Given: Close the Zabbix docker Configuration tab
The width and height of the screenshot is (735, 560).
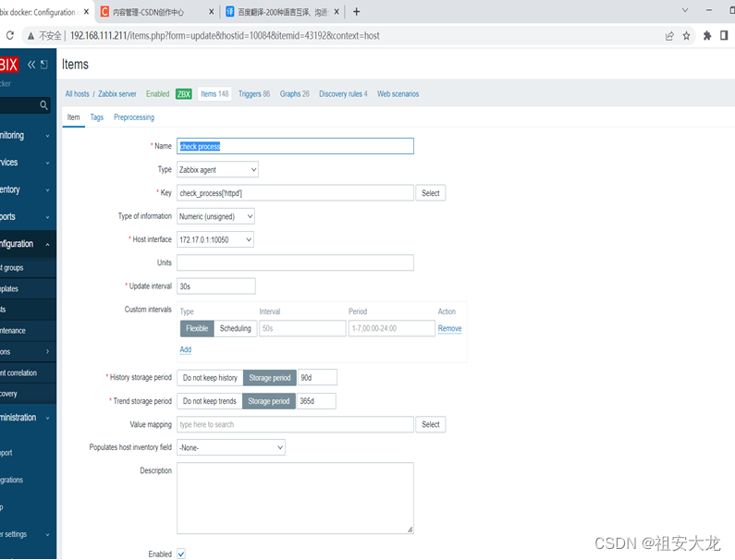Looking at the screenshot, I should click(86, 12).
